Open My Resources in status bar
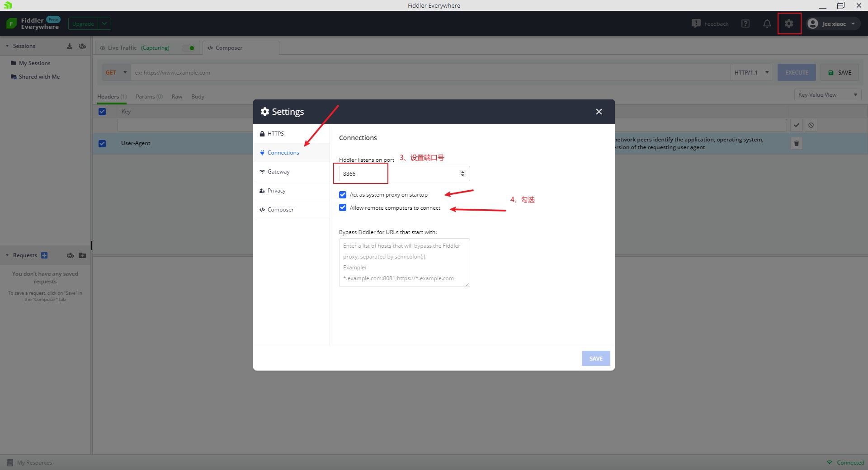868x470 pixels. 29,463
